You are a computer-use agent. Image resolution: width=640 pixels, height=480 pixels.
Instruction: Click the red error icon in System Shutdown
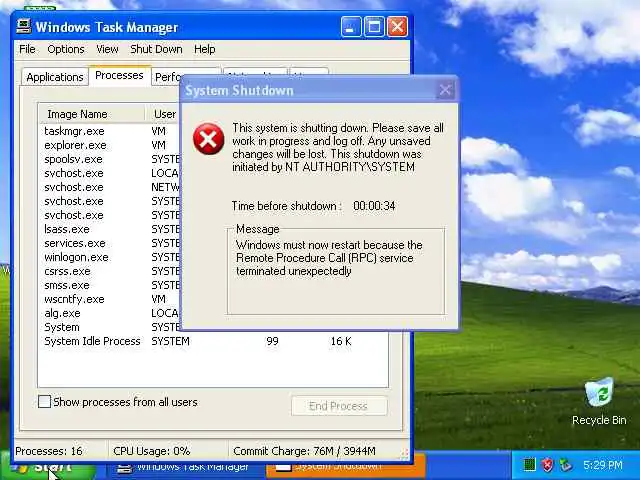(208, 139)
